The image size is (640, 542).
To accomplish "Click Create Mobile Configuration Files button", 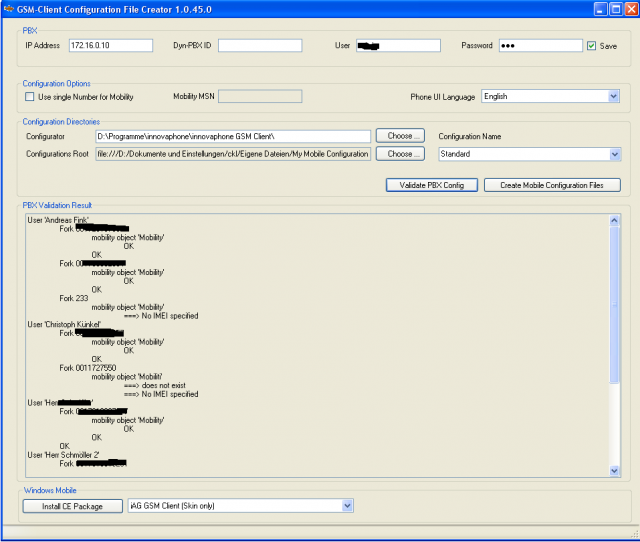I will [x=552, y=185].
